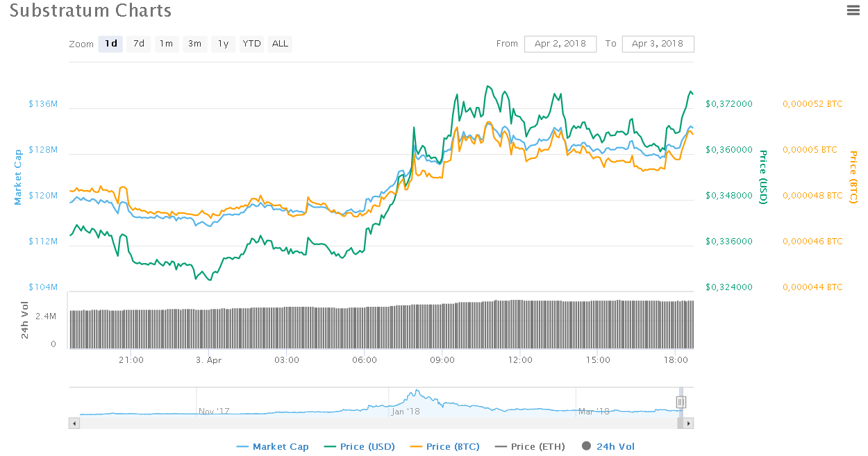
Task: Click the 09:00 time axis label
Action: click(442, 360)
